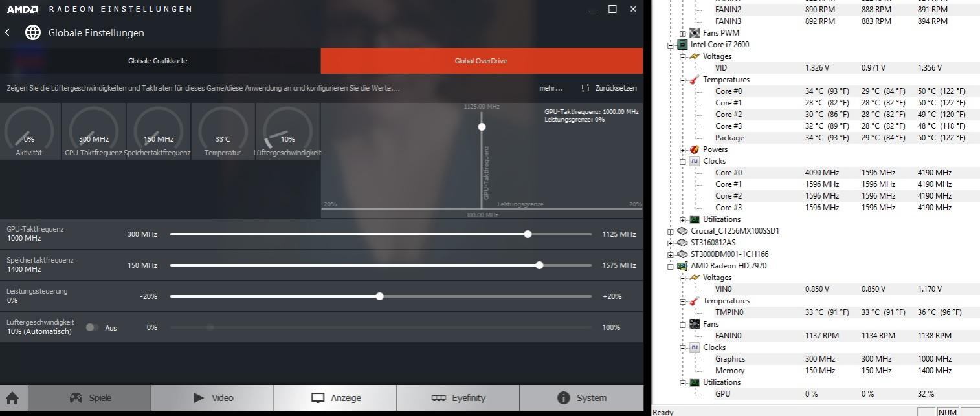Click the gamepad icon in the Spiele tab

point(76,398)
